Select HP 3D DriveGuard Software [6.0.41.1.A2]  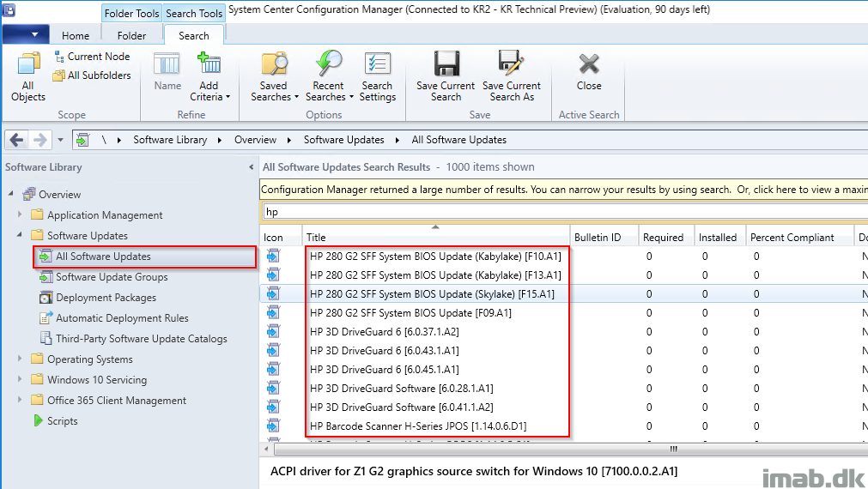[x=401, y=407]
